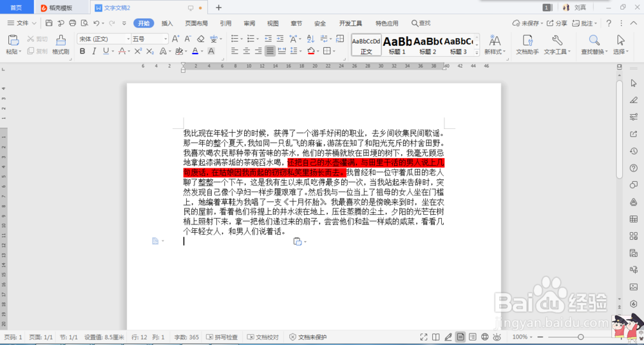
Task: Switch to the Page Layout (页面布局) tab
Action: tap(196, 23)
